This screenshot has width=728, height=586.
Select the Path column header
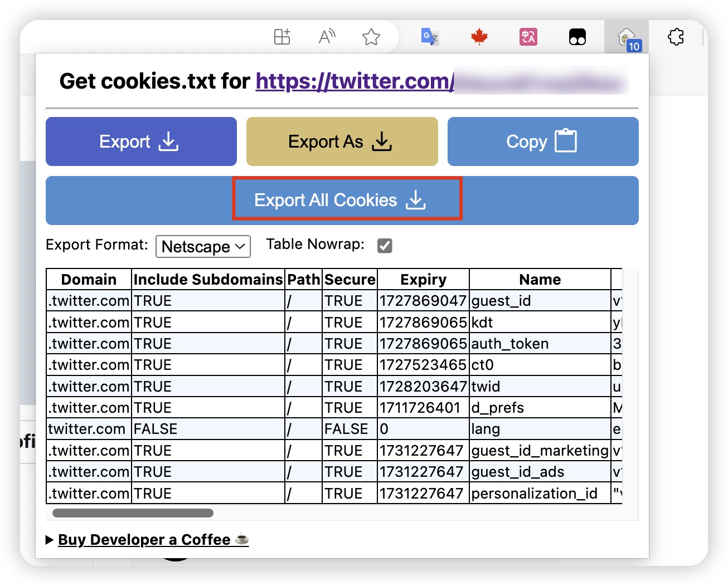(x=303, y=279)
